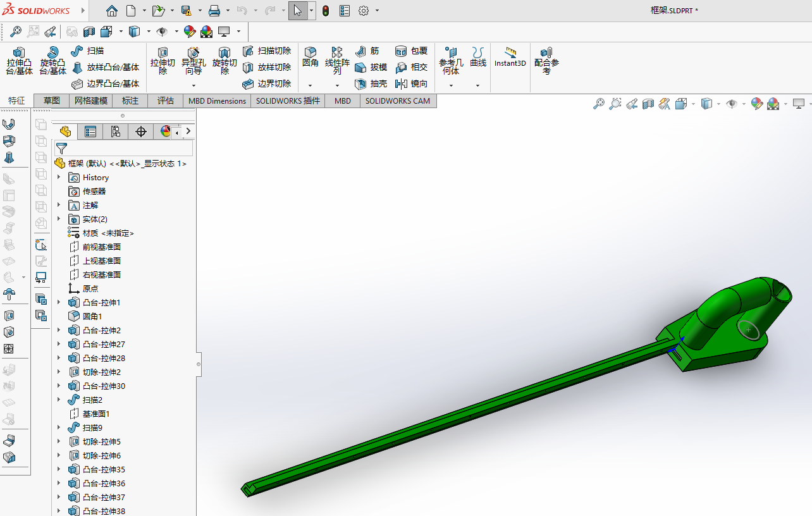Open the 网格建模 tab

click(91, 101)
